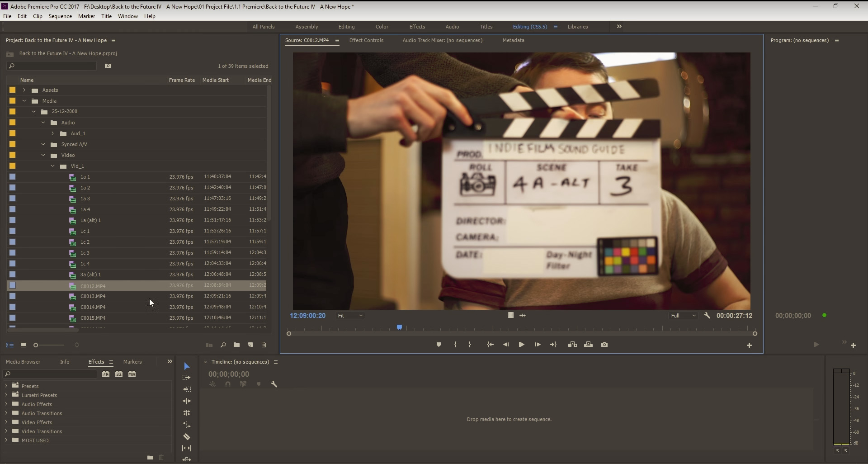Solo left channel on audio meters

837,451
